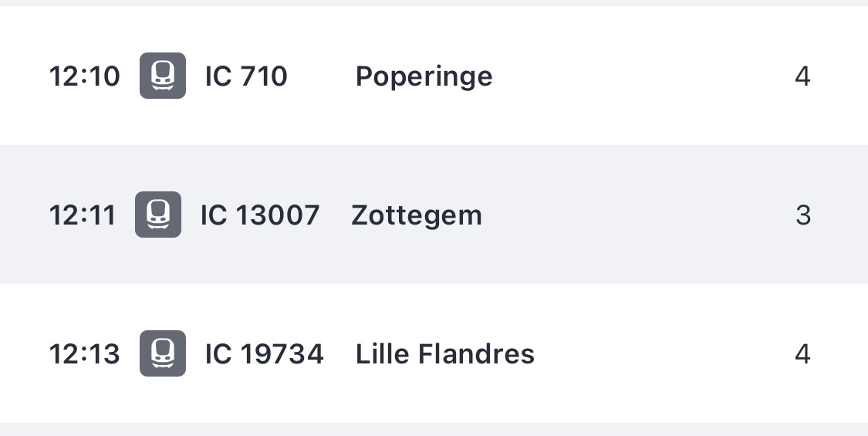Viewport: 868px width, 436px height.
Task: Click empty space in the Poperinge row
Action: (x=640, y=76)
